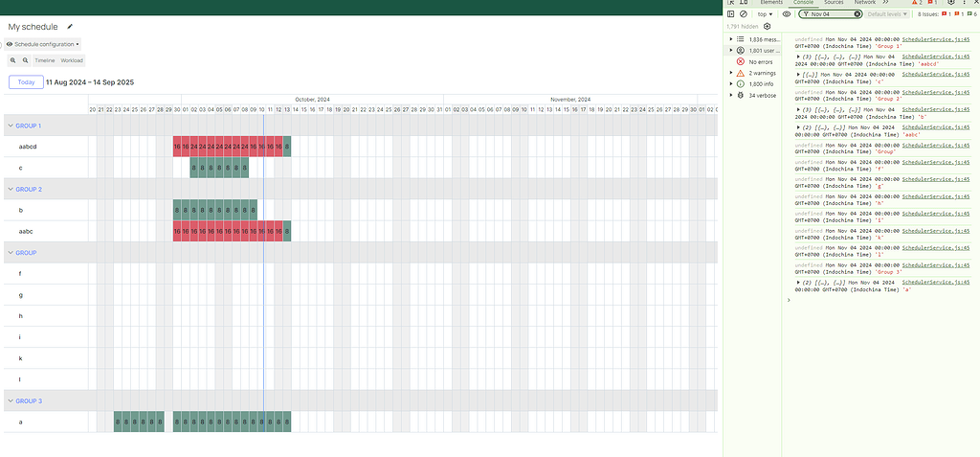
Task: Click the green issue badge showing 6
Action: tap(971, 13)
